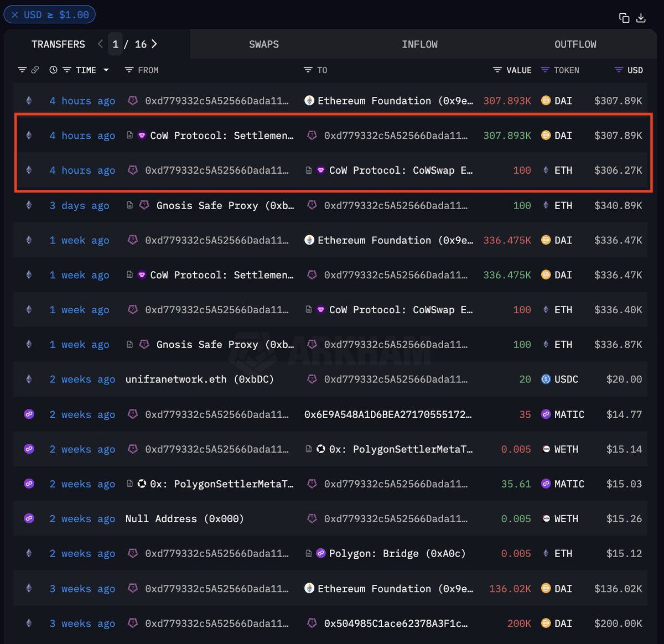
Task: Click the 200K DAI value
Action: (x=519, y=624)
